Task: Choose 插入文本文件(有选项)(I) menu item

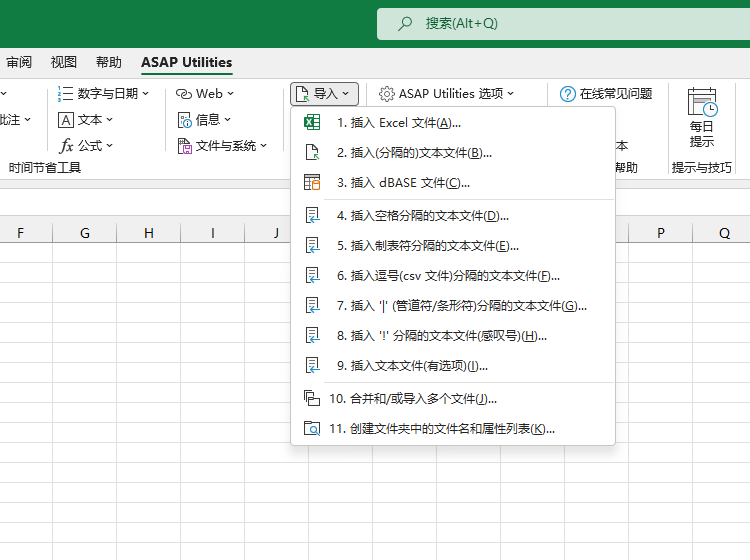Action: coord(452,366)
